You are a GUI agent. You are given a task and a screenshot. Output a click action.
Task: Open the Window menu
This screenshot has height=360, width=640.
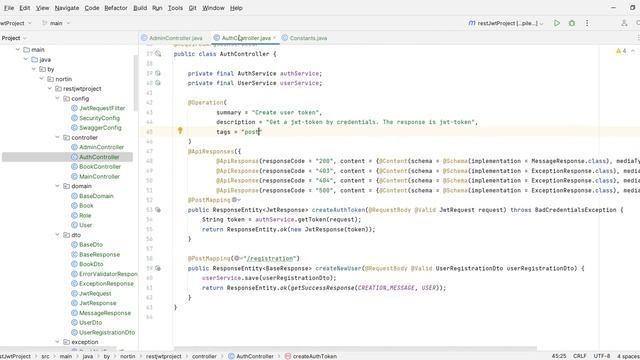(x=213, y=8)
